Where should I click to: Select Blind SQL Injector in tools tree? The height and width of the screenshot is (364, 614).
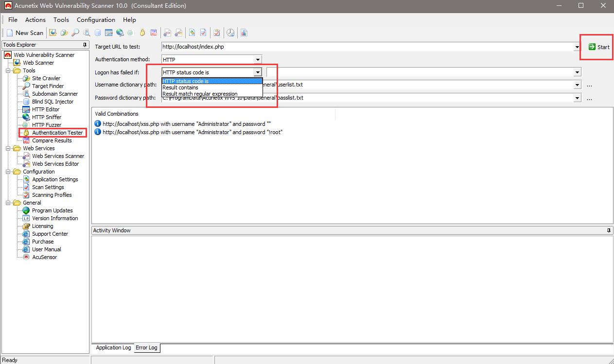pyautogui.click(x=53, y=102)
